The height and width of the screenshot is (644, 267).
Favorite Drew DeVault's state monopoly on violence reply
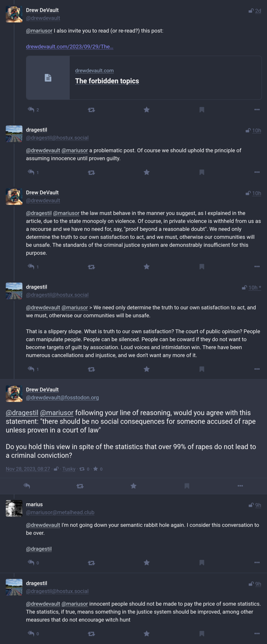[x=146, y=266]
